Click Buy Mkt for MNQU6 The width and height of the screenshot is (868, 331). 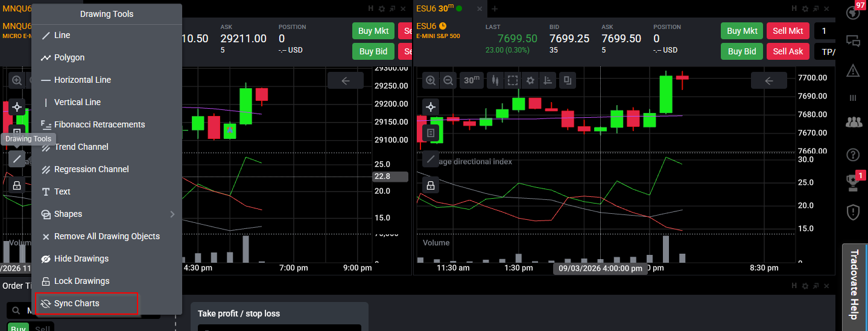click(373, 31)
